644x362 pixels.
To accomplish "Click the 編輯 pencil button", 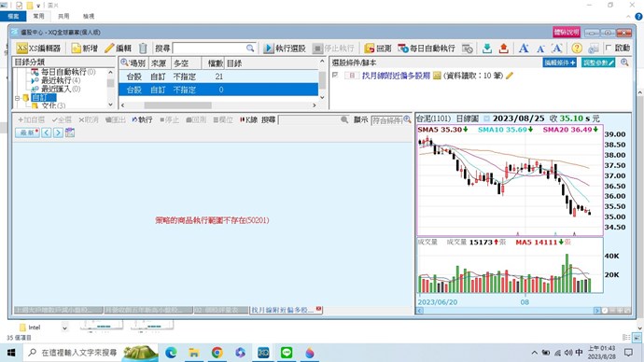I will [118, 48].
